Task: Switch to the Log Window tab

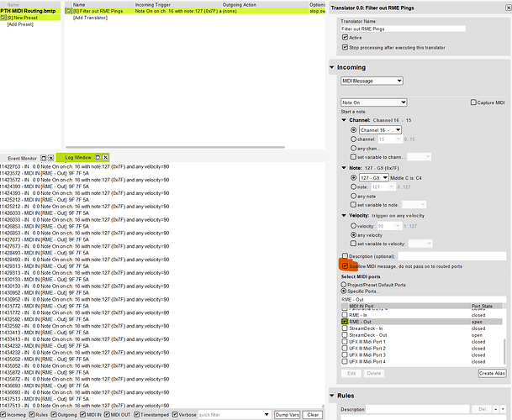Action: coord(74,157)
